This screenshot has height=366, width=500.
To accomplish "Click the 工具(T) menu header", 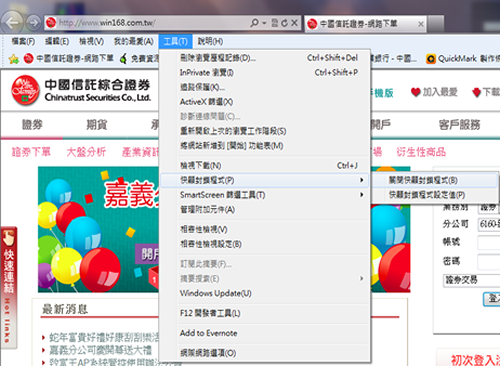I will click(175, 41).
